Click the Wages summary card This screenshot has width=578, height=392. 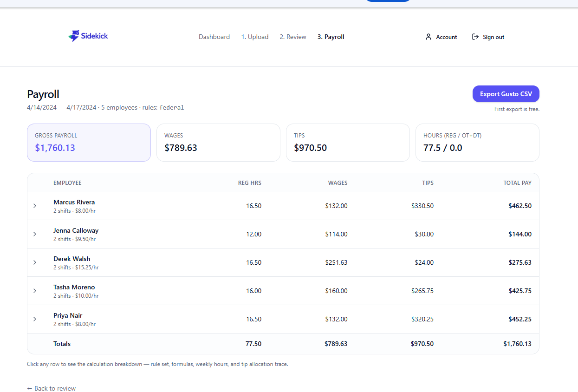(x=218, y=143)
